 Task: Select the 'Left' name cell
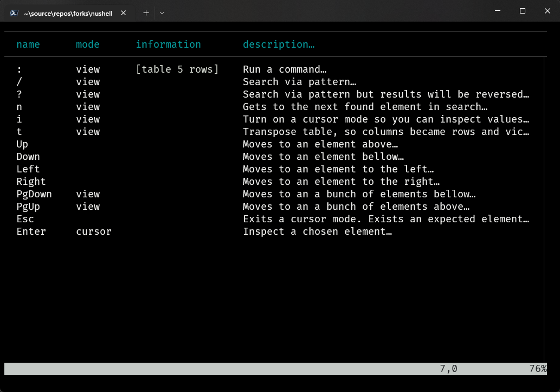click(28, 169)
